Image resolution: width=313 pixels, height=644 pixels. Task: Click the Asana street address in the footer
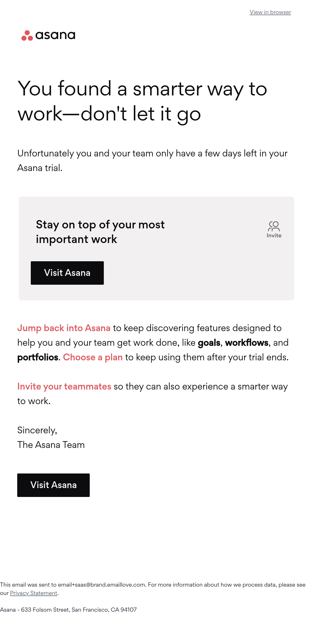pos(69,610)
